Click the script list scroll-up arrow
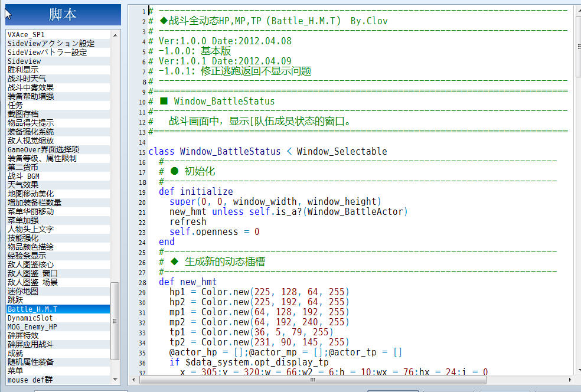 click(x=115, y=35)
